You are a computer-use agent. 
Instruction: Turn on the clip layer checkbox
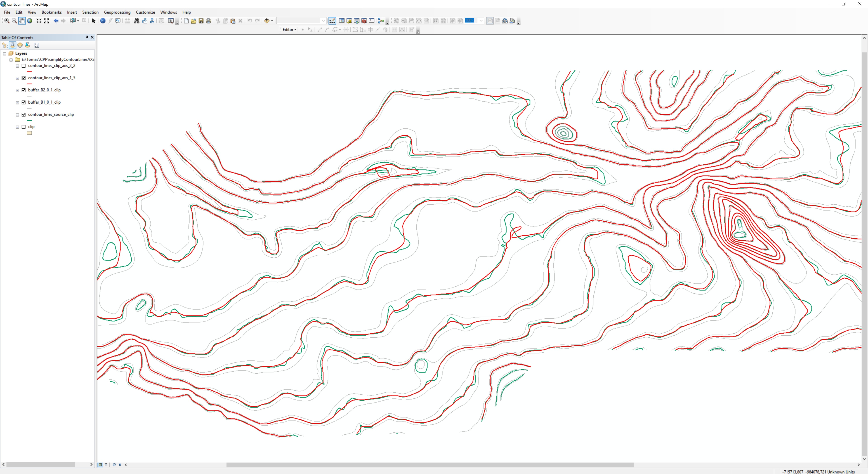coord(24,127)
